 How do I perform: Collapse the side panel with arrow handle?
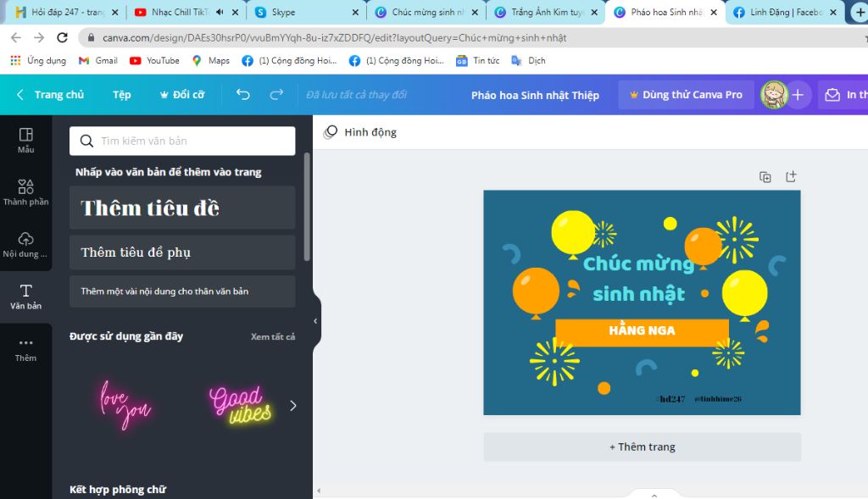[x=315, y=321]
